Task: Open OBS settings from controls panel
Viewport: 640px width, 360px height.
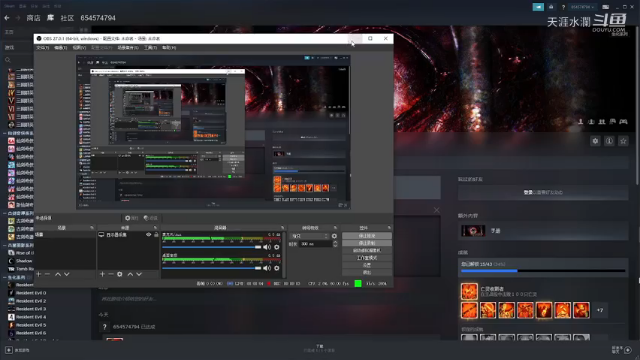Action: 367,265
